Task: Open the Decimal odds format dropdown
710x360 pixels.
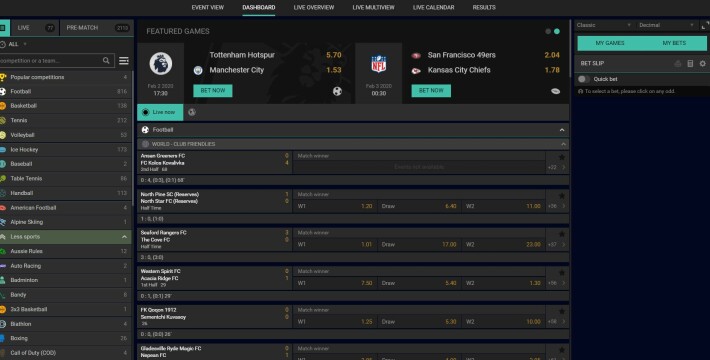Action: pyautogui.click(x=666, y=25)
